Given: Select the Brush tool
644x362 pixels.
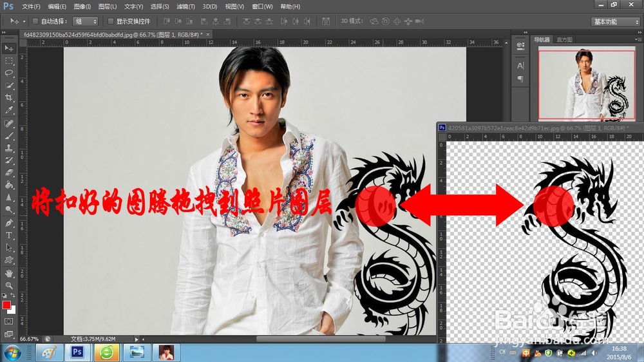Looking at the screenshot, I should click(8, 136).
